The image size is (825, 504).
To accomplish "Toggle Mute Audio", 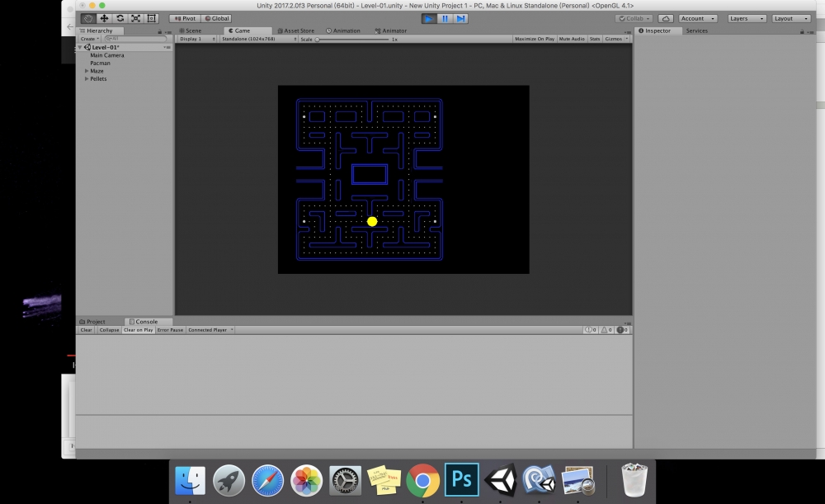I will (x=572, y=39).
